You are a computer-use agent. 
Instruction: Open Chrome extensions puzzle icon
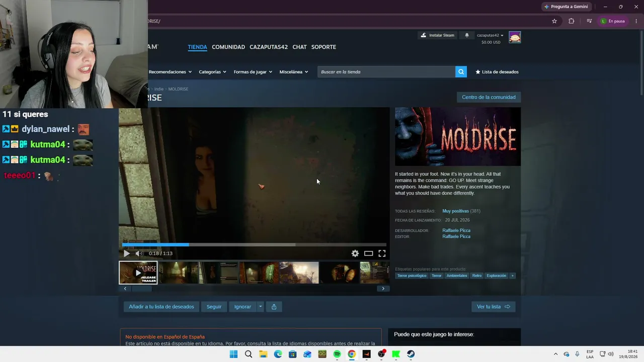coord(571,21)
